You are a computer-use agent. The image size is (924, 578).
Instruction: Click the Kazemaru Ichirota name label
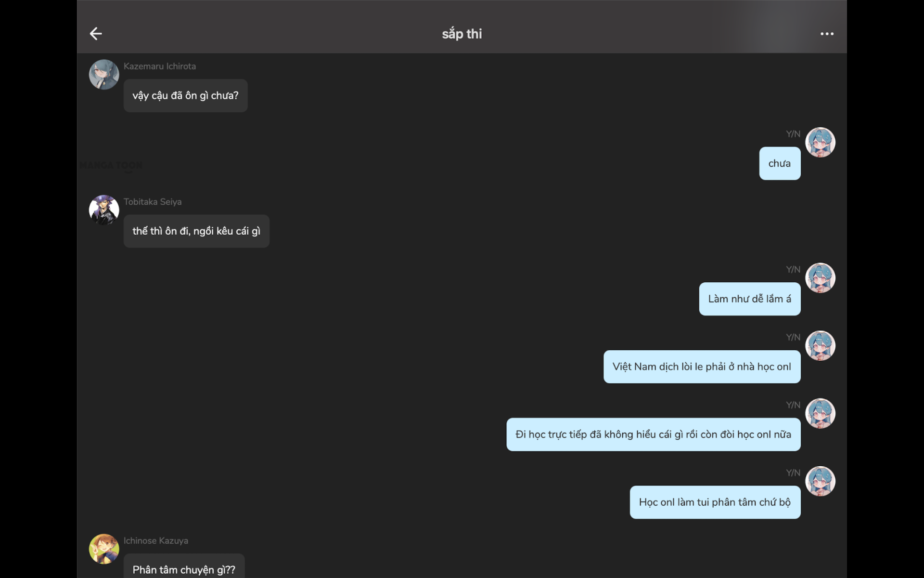click(160, 66)
